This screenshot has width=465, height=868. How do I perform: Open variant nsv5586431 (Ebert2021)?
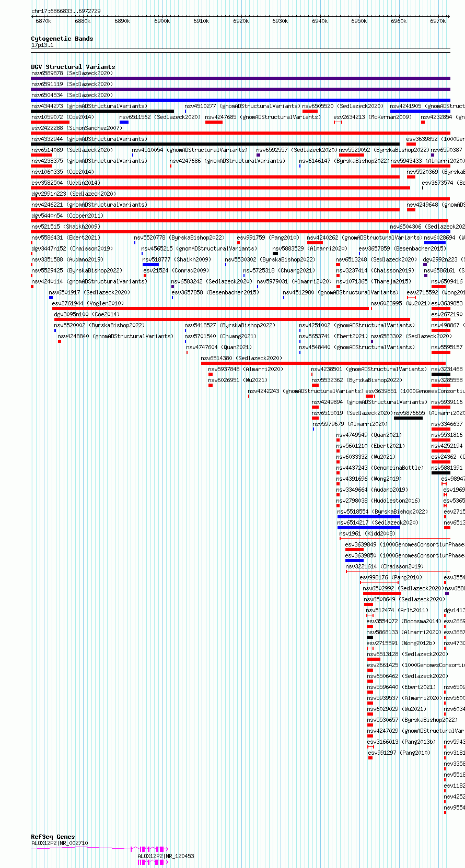pyautogui.click(x=66, y=237)
